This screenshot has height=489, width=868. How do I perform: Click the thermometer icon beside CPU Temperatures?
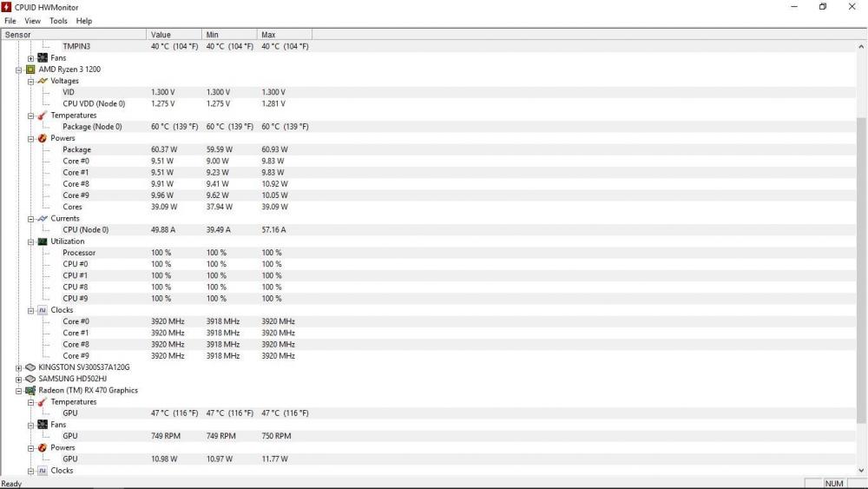[x=43, y=116]
